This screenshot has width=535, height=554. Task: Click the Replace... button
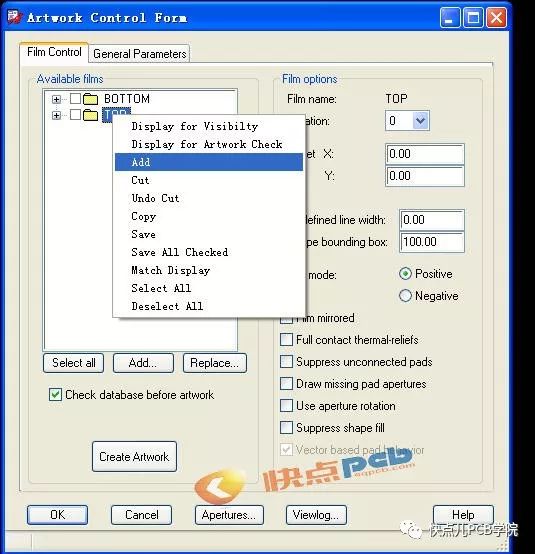(x=214, y=363)
